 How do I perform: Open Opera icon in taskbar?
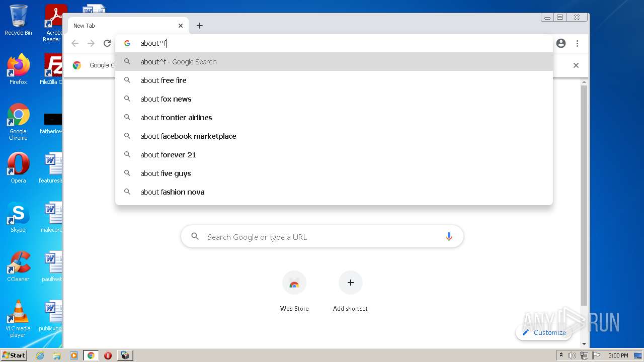click(x=108, y=355)
